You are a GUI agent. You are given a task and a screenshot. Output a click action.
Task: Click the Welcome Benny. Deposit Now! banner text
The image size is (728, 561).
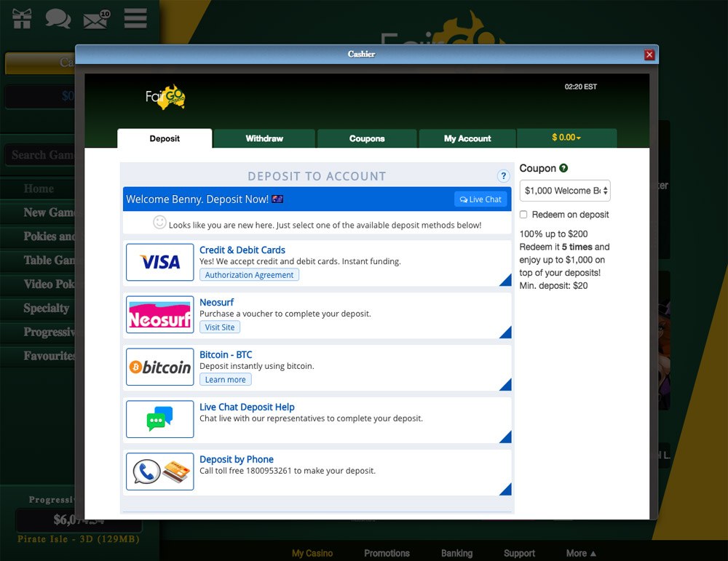click(197, 199)
